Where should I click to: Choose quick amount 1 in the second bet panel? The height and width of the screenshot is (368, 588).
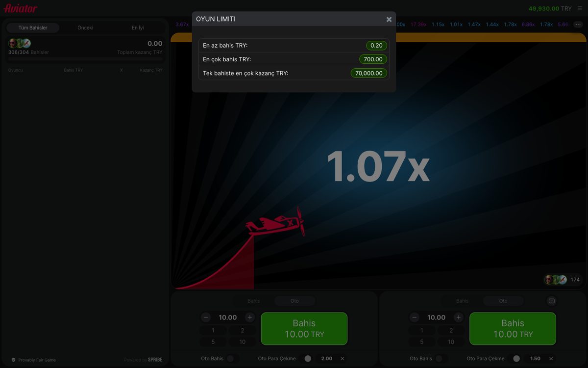click(x=422, y=331)
